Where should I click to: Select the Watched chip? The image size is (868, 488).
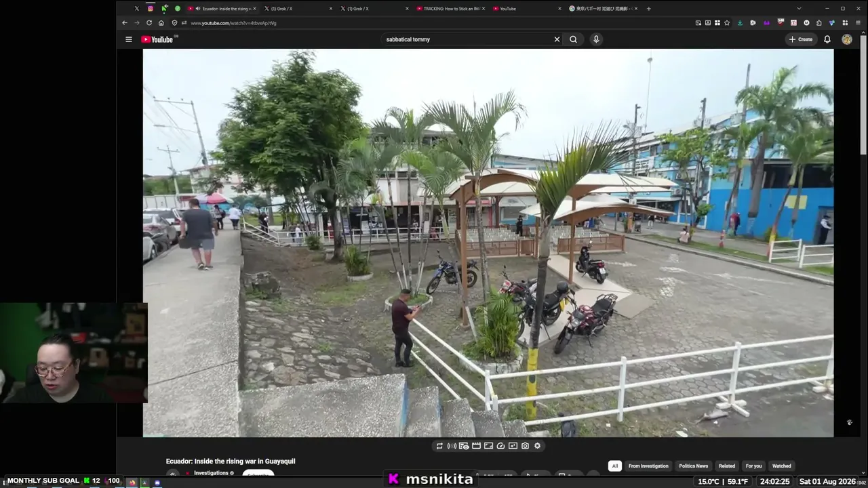[782, 466]
